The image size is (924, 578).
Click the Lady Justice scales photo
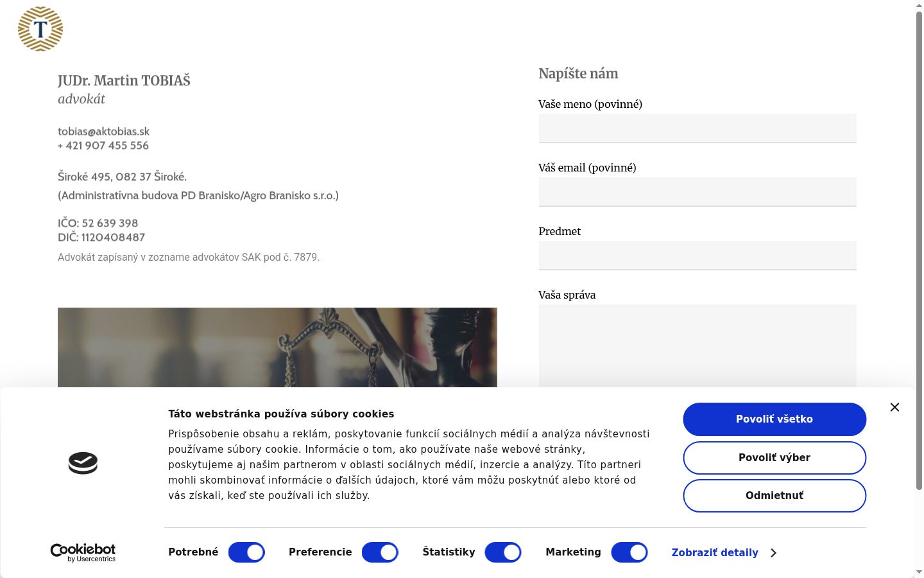[277, 347]
